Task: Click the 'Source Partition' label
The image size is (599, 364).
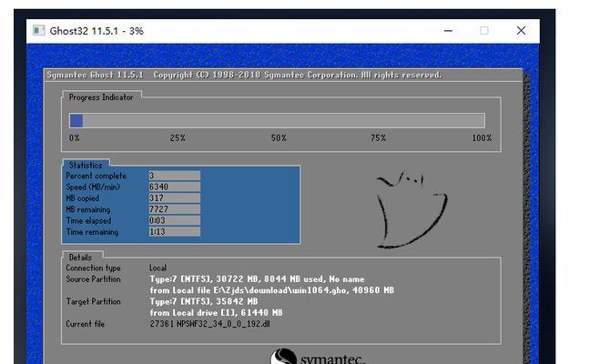Action: (x=93, y=279)
